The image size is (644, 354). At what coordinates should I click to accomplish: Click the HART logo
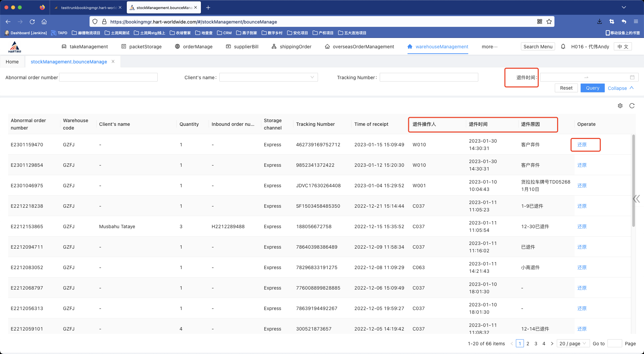pyautogui.click(x=15, y=47)
